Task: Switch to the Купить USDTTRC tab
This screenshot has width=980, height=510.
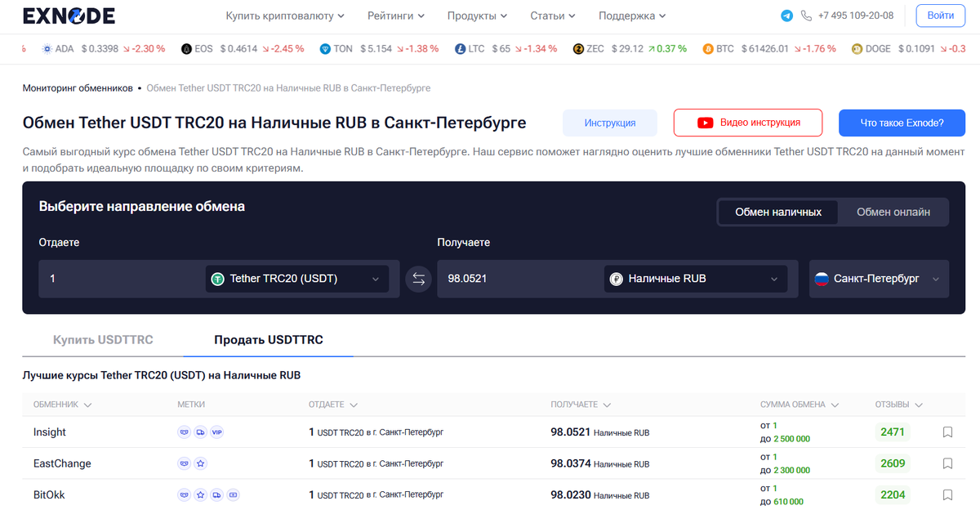Action: (103, 339)
